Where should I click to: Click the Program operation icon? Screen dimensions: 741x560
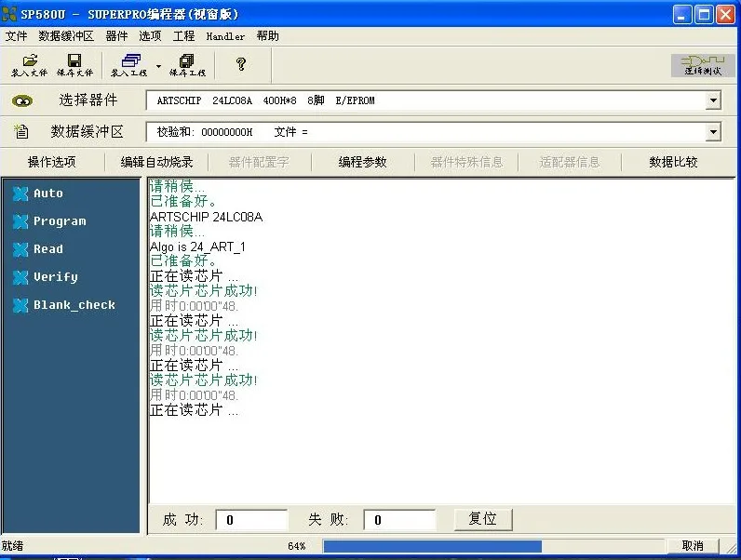coord(20,221)
